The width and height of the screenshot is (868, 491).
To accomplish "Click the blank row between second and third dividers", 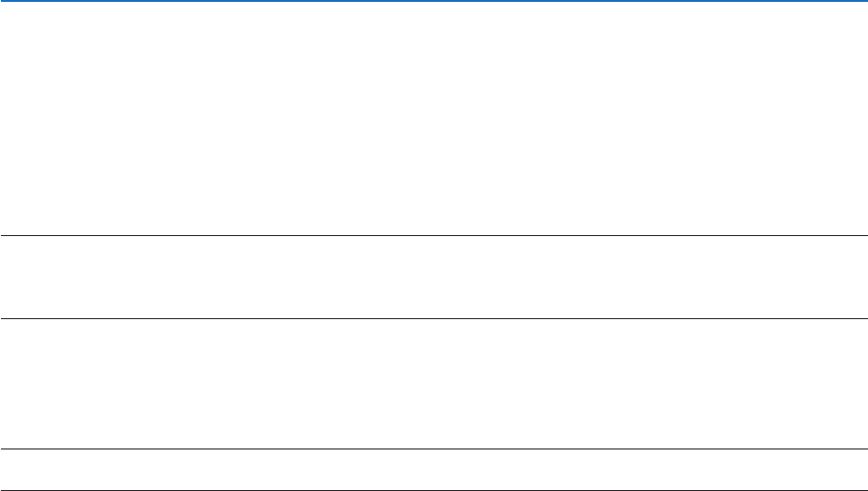I will point(434,383).
